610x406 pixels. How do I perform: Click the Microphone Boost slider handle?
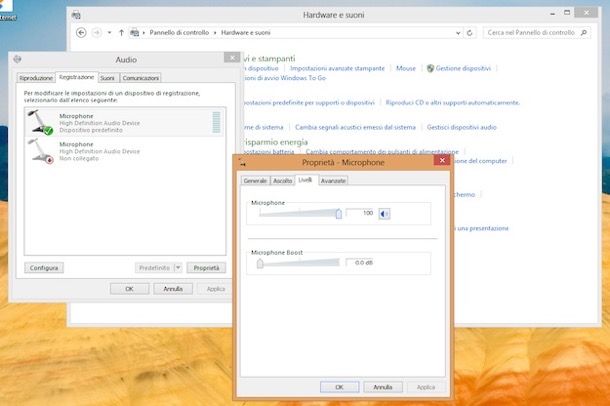click(260, 262)
